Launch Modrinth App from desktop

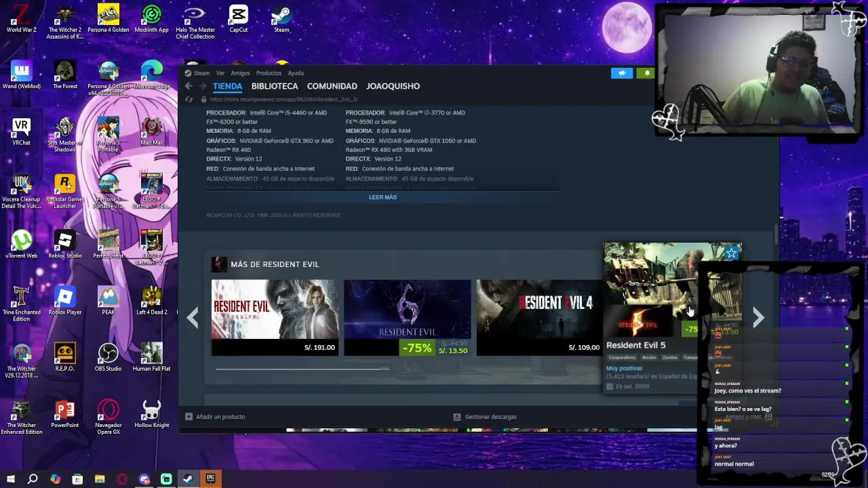151,18
